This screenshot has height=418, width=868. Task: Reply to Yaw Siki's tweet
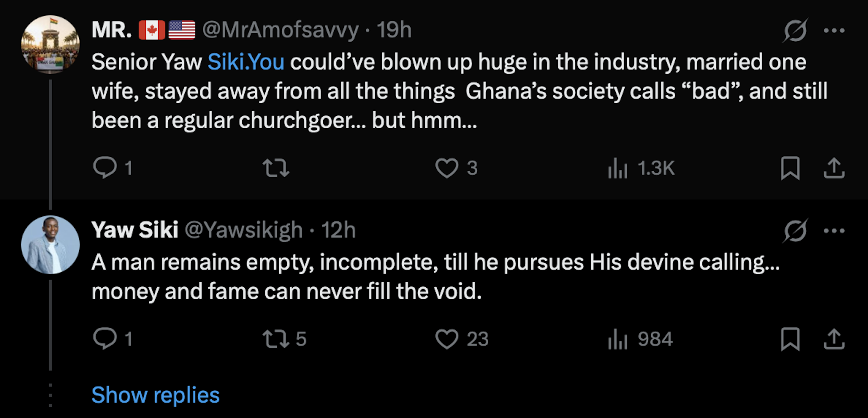(105, 338)
